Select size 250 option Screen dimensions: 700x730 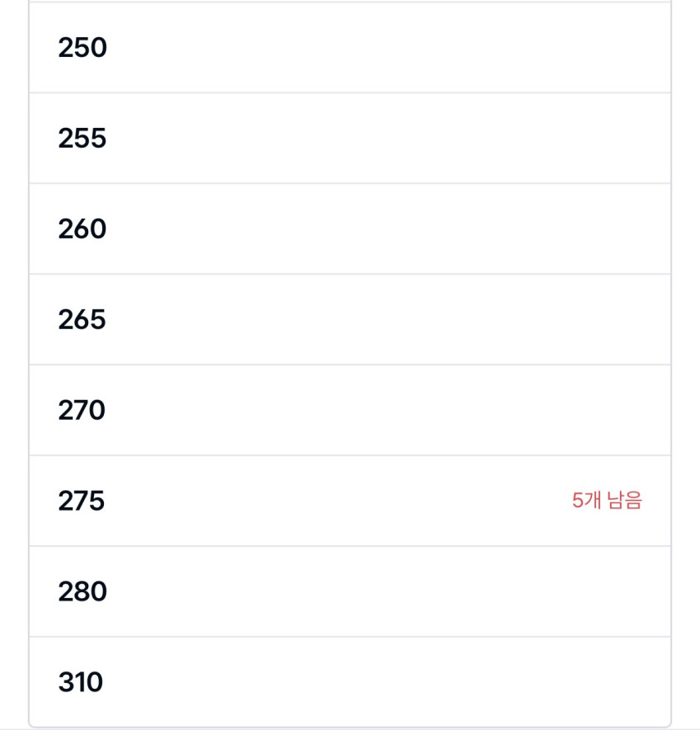[350, 48]
